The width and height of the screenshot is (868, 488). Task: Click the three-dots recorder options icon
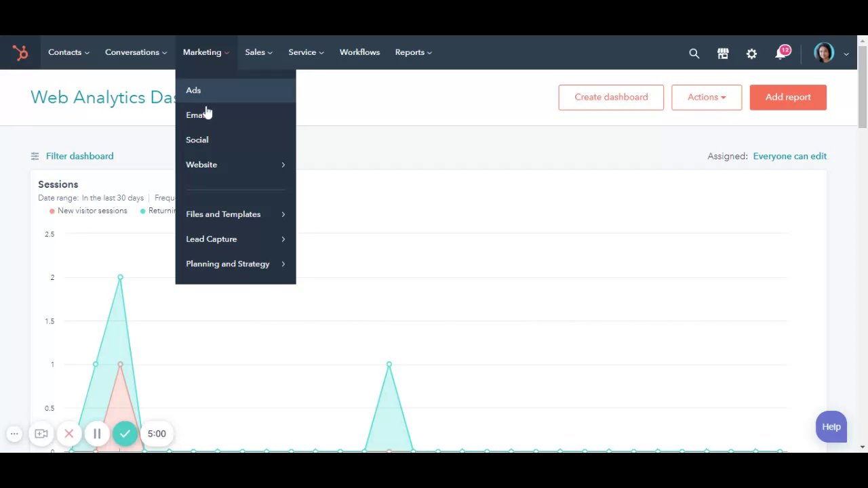(x=14, y=434)
